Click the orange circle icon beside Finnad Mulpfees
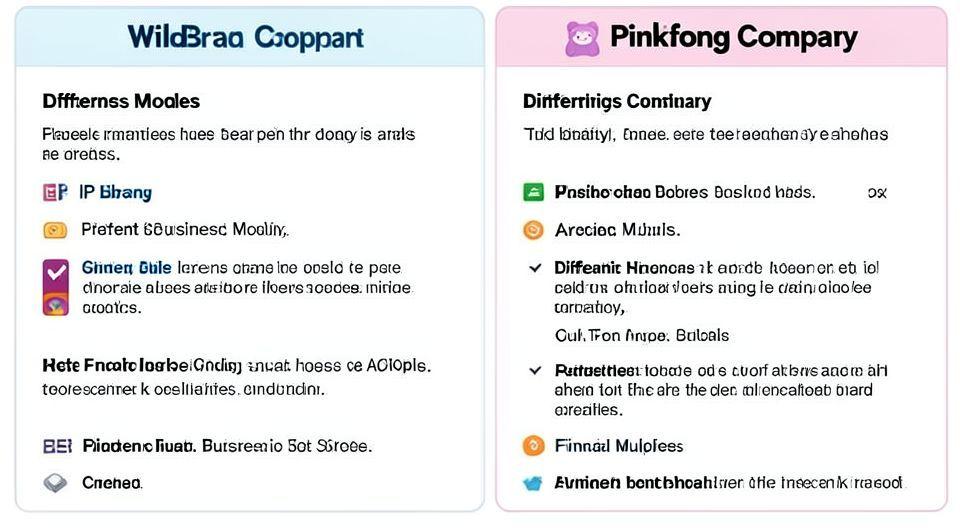Image resolution: width=960 pixels, height=528 pixels. (x=534, y=446)
